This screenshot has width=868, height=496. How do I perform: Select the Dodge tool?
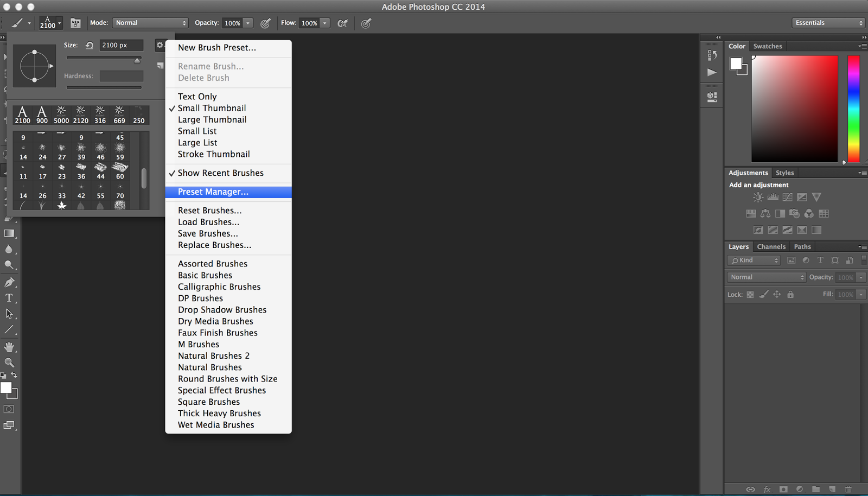click(x=9, y=265)
